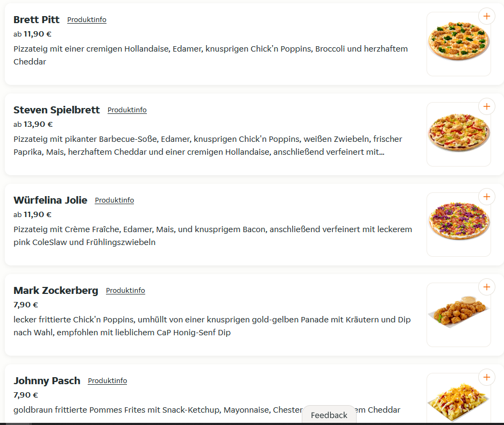Add Brett Pitt pizza with plus icon
504x425 pixels.
(487, 16)
